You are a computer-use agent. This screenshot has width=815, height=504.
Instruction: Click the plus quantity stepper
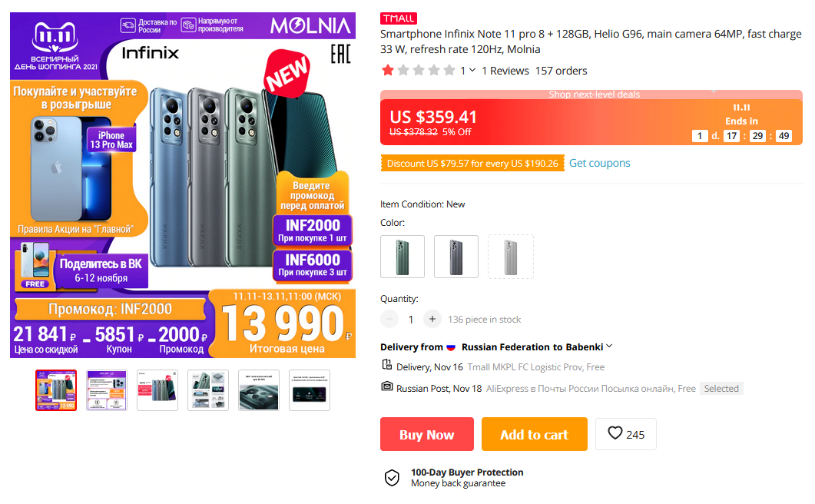432,320
